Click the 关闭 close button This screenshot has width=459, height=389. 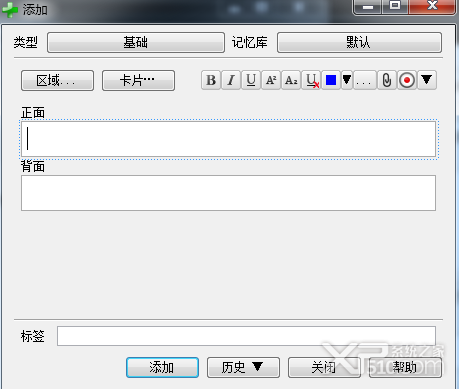[x=324, y=367]
